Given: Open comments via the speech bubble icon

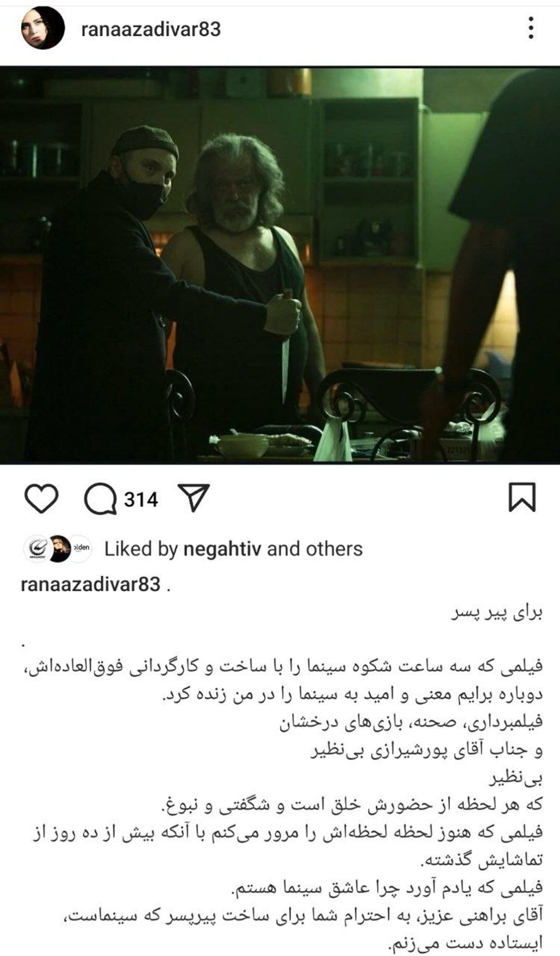Looking at the screenshot, I should pos(100,499).
